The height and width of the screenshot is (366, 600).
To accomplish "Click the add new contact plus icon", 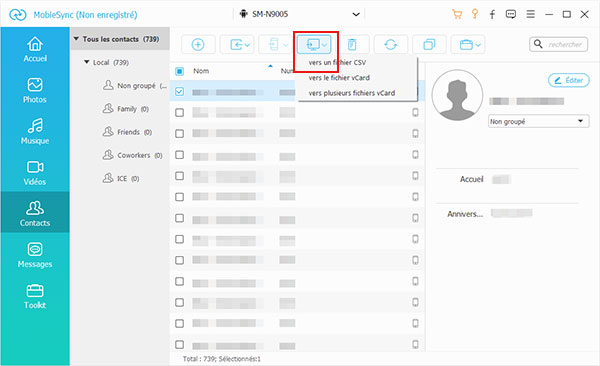I will click(198, 45).
